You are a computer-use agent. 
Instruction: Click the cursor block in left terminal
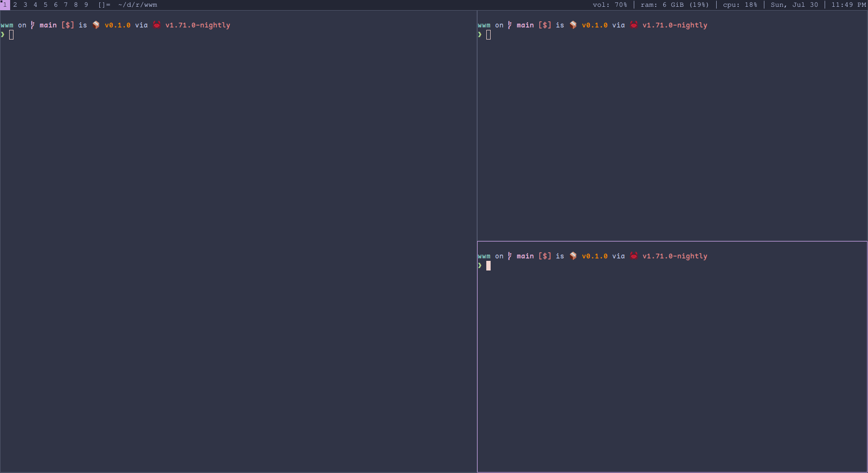tap(11, 35)
